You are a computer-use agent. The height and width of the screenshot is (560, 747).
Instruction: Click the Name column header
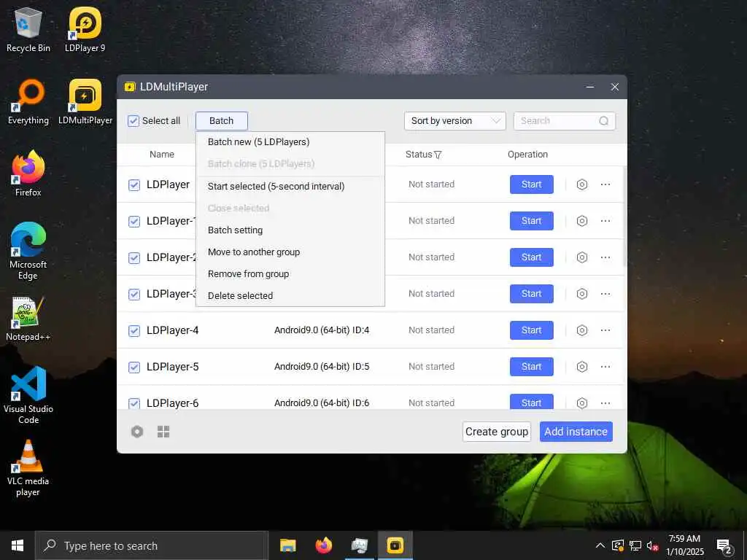tap(162, 155)
